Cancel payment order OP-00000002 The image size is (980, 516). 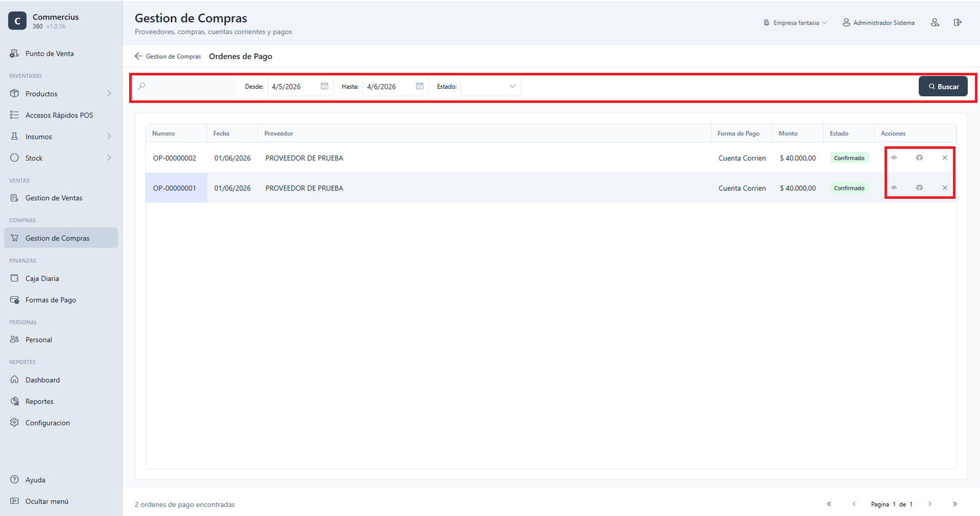tap(944, 158)
